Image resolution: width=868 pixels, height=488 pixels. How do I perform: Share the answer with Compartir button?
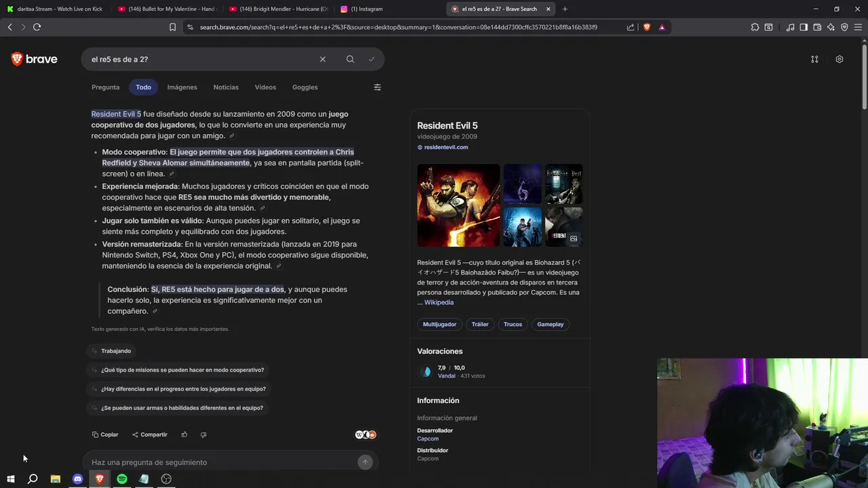(150, 434)
